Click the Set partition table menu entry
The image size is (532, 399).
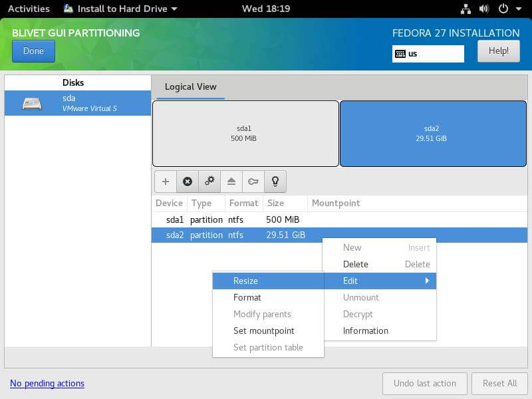tap(269, 347)
